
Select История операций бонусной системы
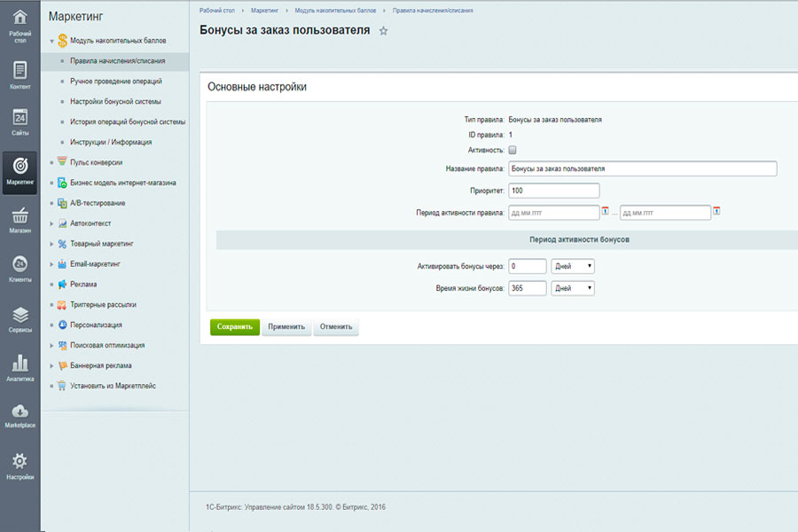pyautogui.click(x=128, y=122)
